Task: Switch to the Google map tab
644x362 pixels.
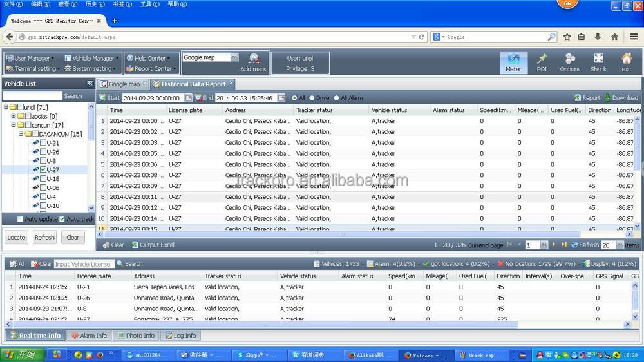Action: coord(124,84)
